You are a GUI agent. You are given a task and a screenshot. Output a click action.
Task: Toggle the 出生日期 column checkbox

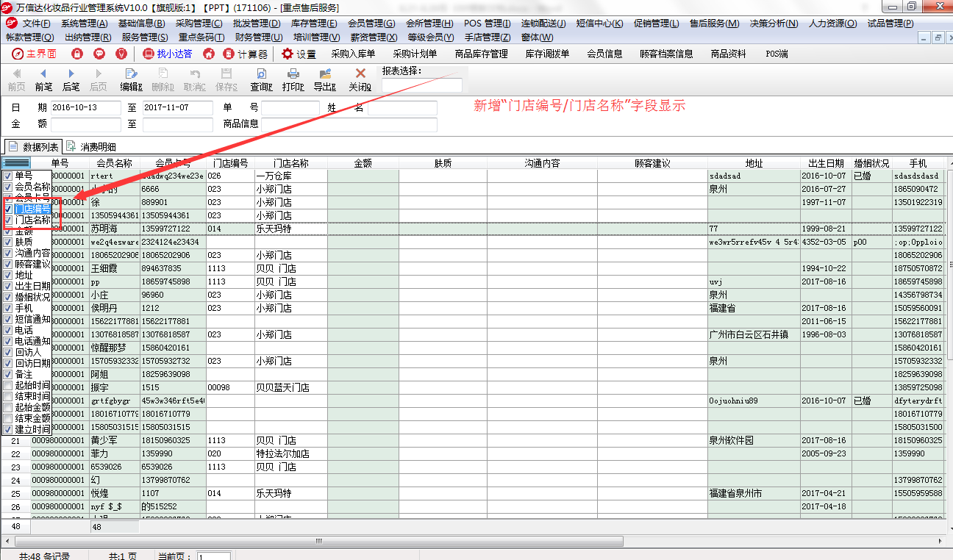7,286
